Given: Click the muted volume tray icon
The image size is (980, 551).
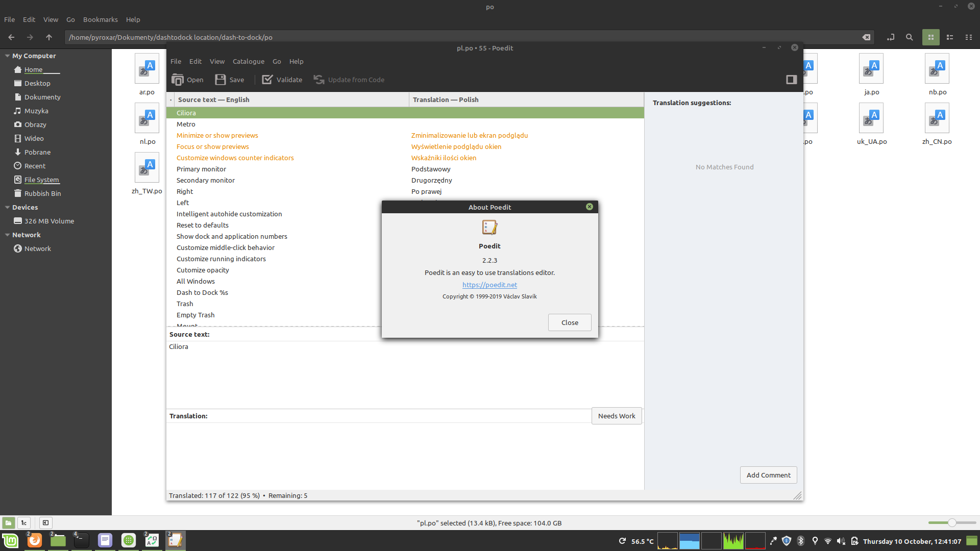Looking at the screenshot, I should coord(841,541).
